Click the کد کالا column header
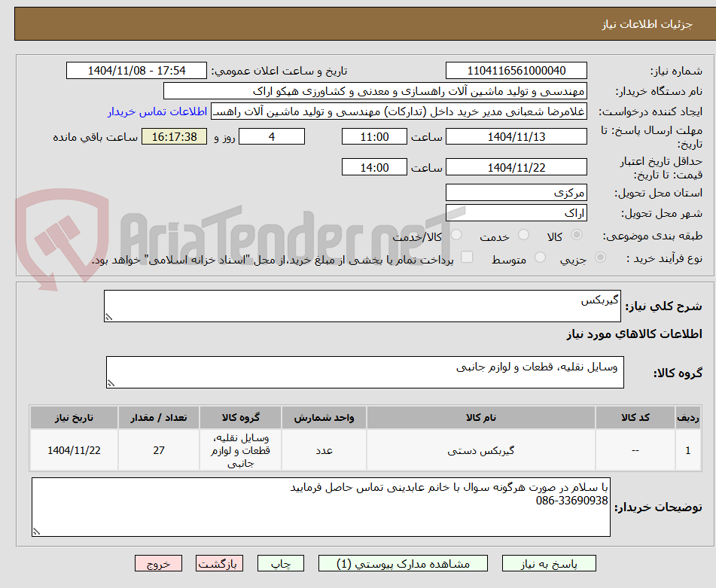 point(635,417)
